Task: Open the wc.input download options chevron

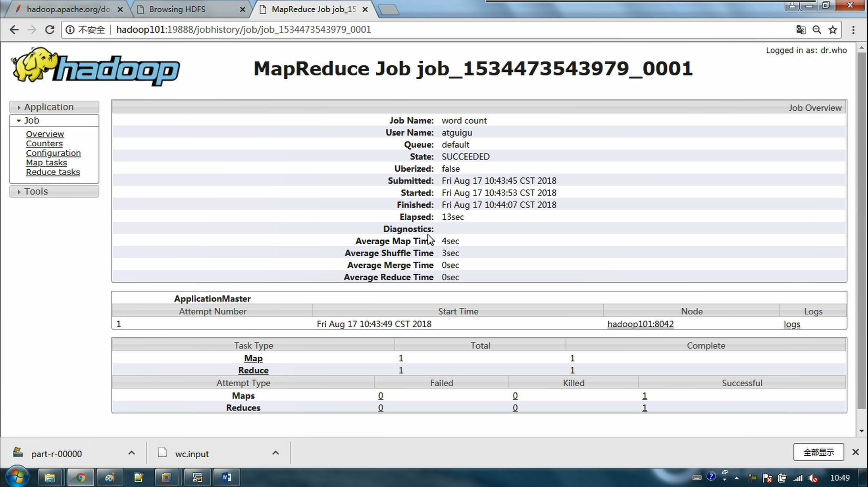Action: coord(275,453)
